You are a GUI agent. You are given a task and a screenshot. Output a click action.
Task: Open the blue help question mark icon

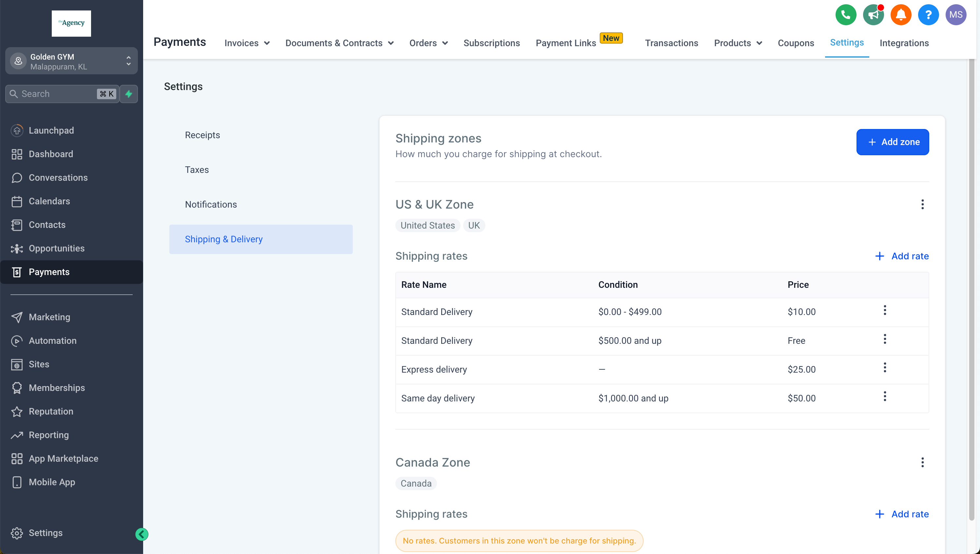[928, 15]
